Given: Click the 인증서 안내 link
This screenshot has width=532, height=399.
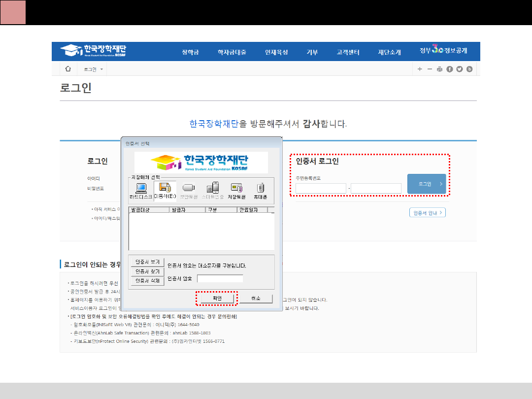Looking at the screenshot, I should pyautogui.click(x=427, y=213).
